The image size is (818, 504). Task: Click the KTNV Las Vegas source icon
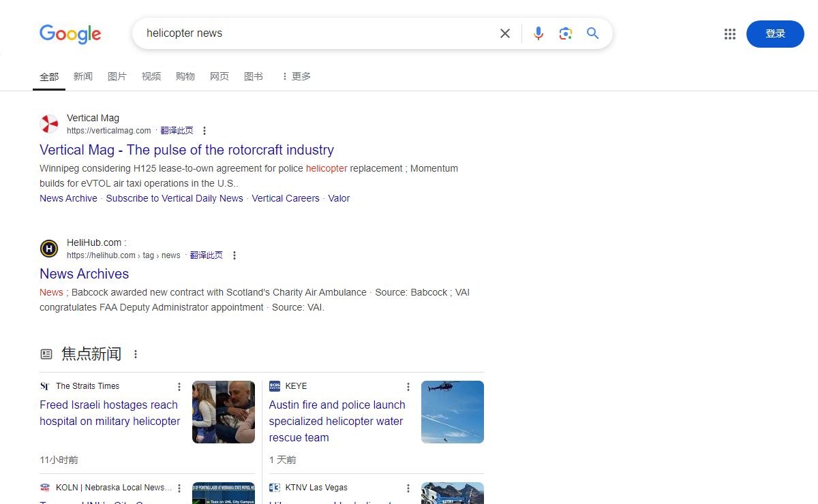click(275, 488)
